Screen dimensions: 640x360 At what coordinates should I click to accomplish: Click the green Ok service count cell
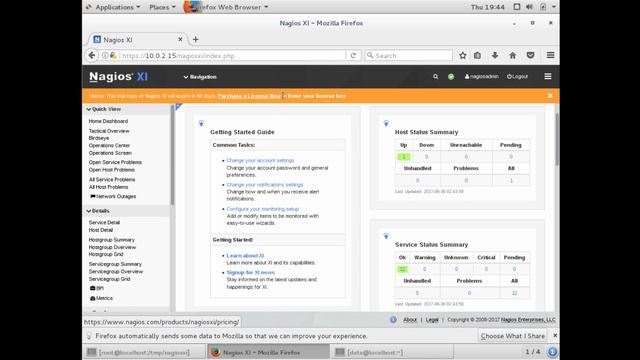pos(402,269)
